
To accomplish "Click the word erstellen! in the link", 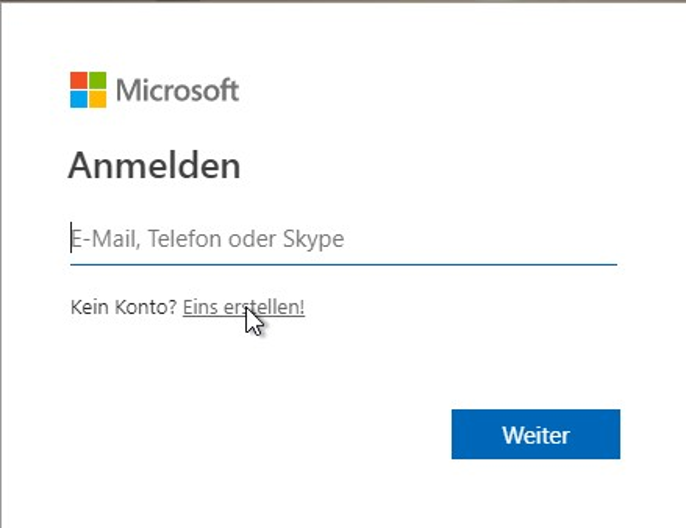I will [x=264, y=307].
